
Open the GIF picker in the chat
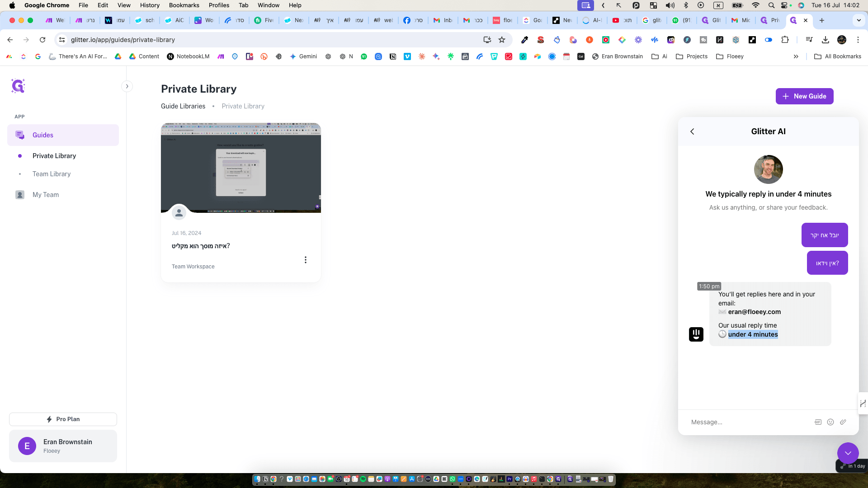click(818, 422)
